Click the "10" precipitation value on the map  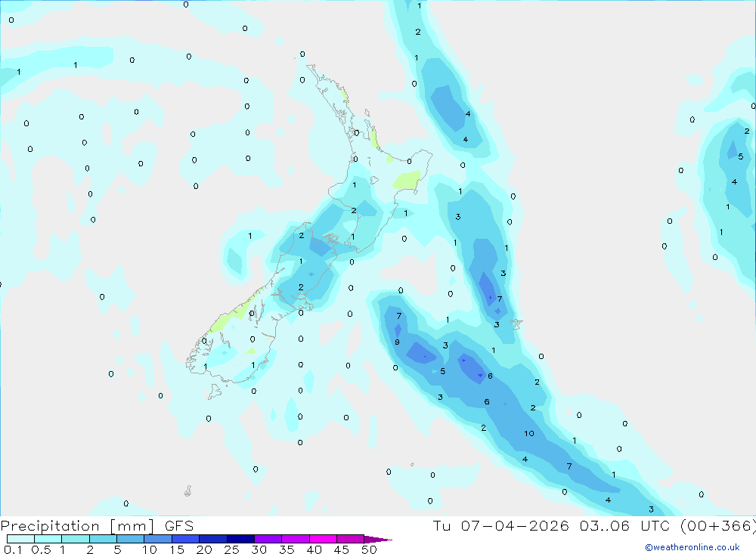tap(529, 434)
